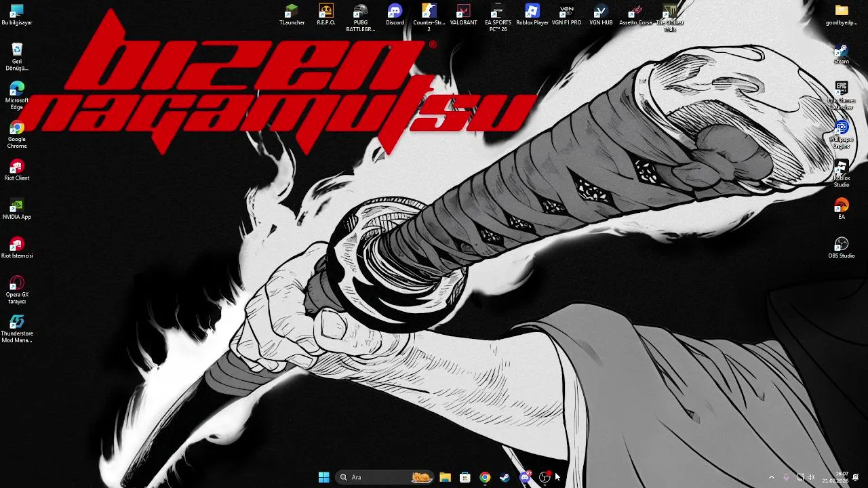Switch to Discord in the taskbar
This screenshot has height=488, width=868.
coord(525,477)
